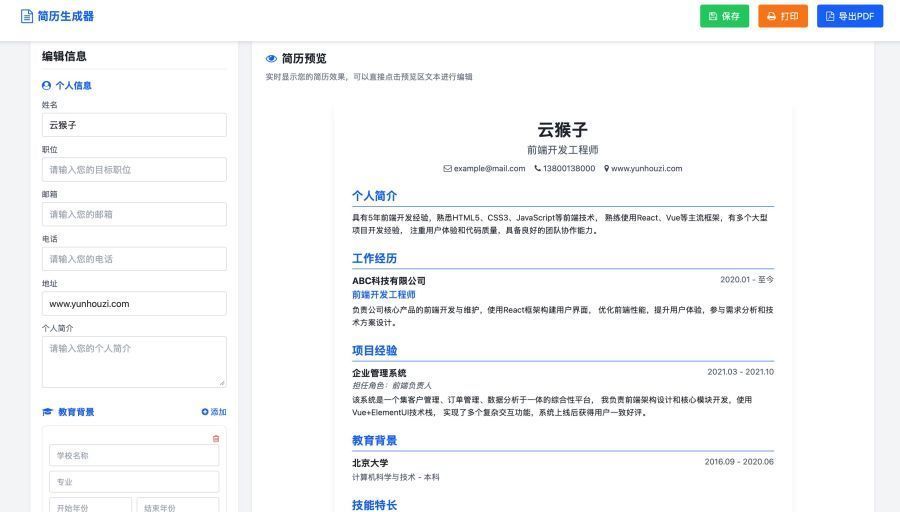
Task: Click the project name 企业管理系统
Action: tap(379, 373)
